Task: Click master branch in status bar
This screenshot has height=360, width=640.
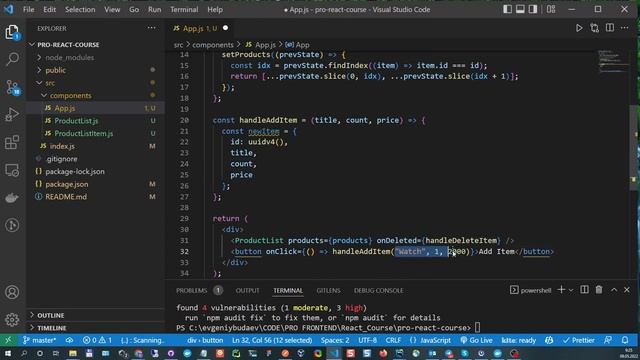Action: pos(40,340)
